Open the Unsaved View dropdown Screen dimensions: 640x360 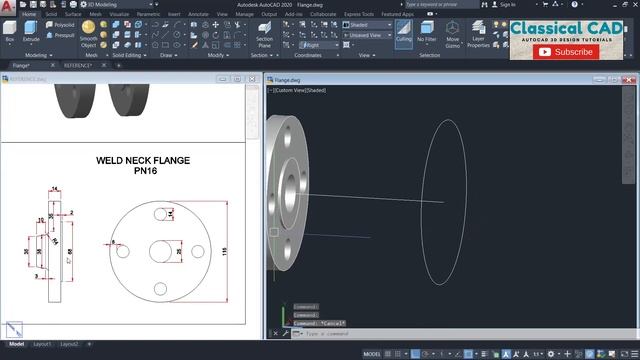[367, 35]
